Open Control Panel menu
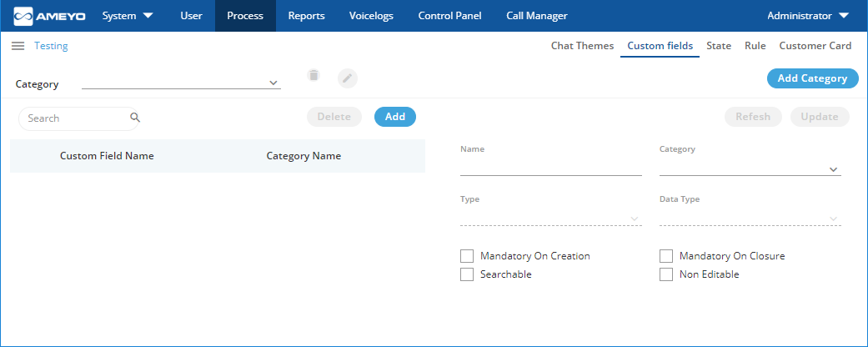 click(x=449, y=16)
